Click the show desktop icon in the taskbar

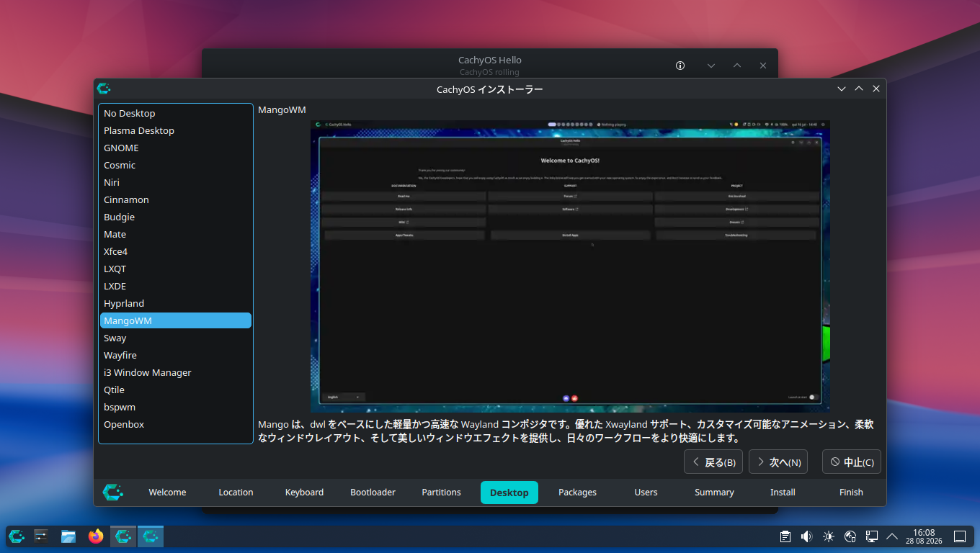click(960, 536)
